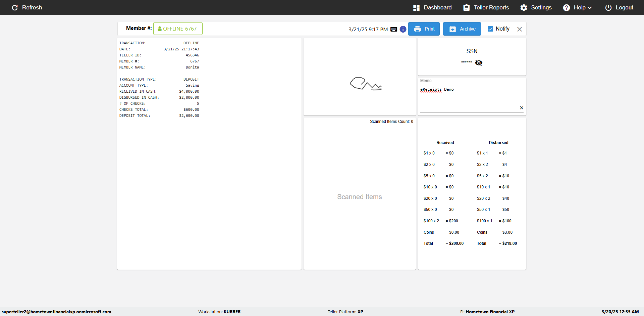Click the keyboard icon next to timestamp

394,29
